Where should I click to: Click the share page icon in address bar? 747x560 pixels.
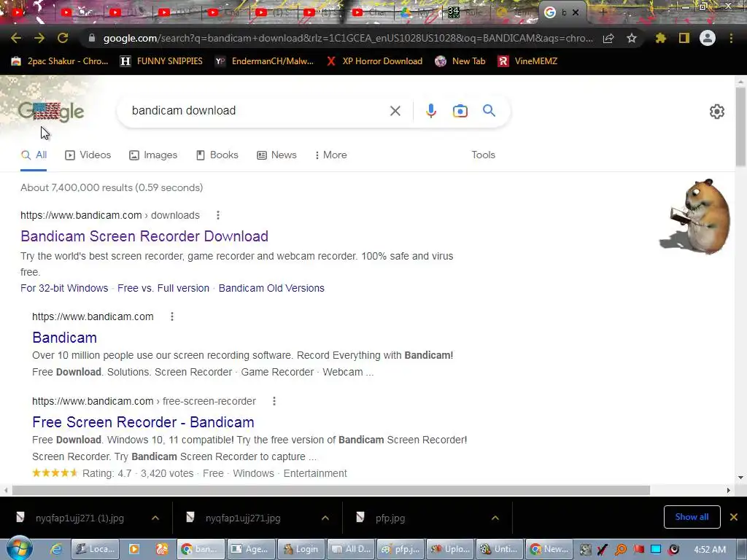pyautogui.click(x=608, y=39)
